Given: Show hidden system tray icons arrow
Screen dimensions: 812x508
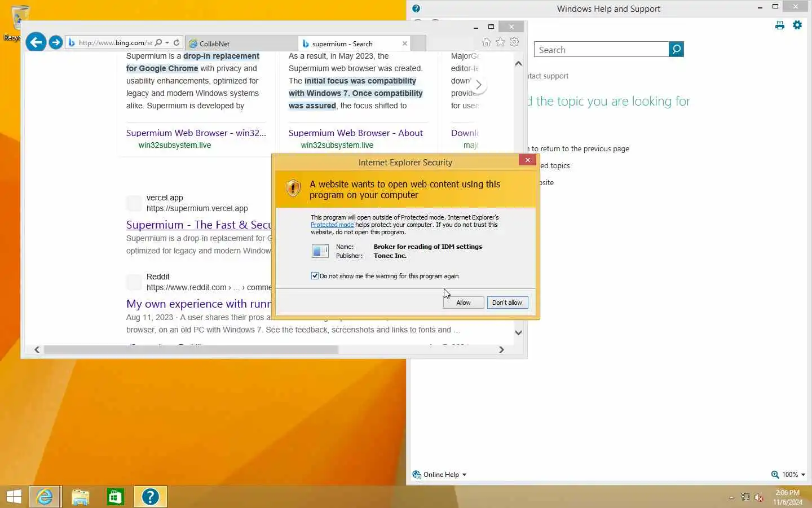Looking at the screenshot, I should [x=731, y=497].
